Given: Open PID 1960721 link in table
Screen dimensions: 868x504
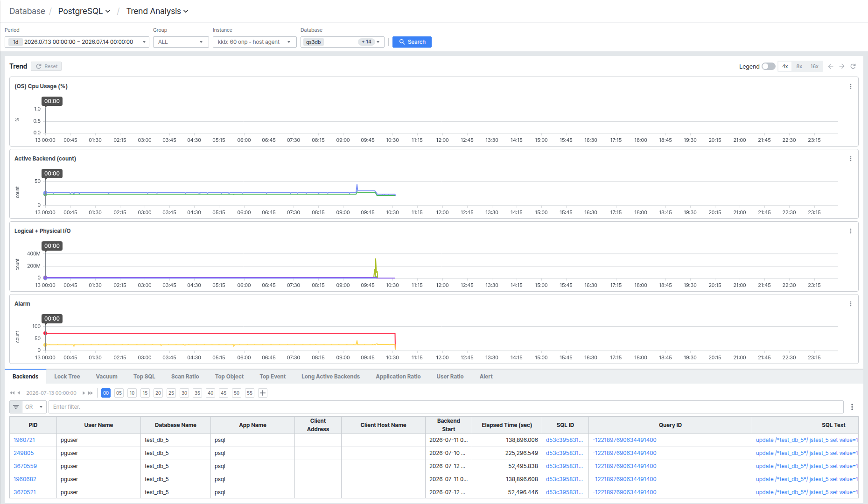Looking at the screenshot, I should pyautogui.click(x=24, y=440).
